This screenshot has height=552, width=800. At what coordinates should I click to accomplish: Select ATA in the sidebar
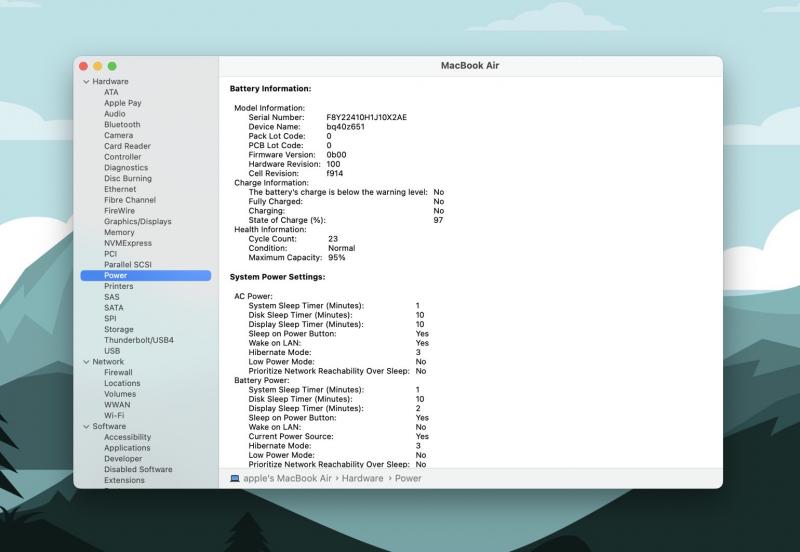(111, 92)
